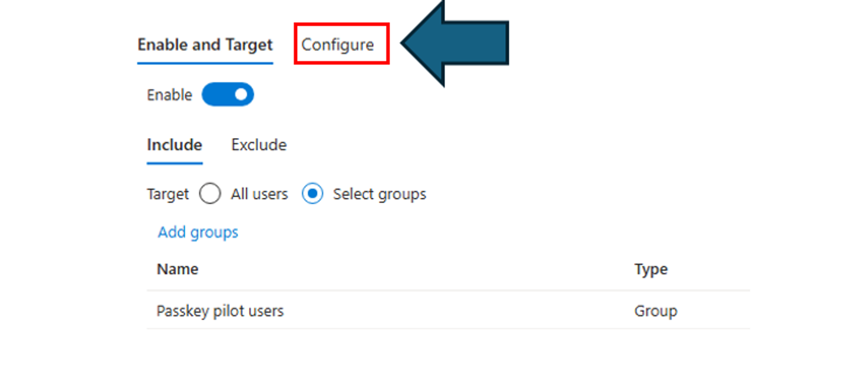Screen dimensions: 868x371
Task: Click the filled Select groups radio control
Action: click(x=312, y=194)
